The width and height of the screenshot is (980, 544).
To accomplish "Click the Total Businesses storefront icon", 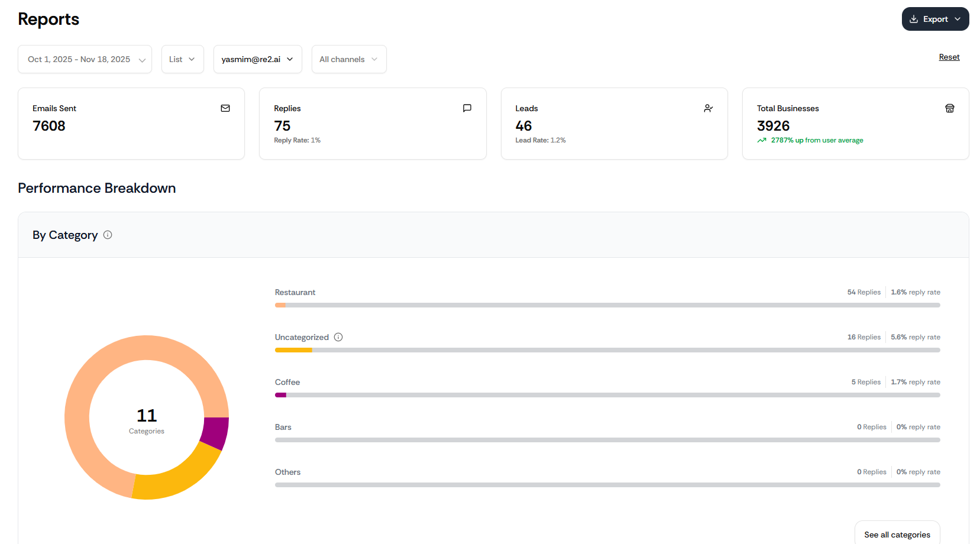I will pos(950,108).
